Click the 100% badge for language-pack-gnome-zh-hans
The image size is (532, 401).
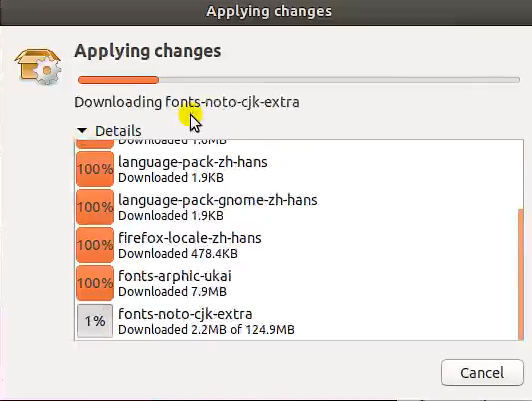95,207
